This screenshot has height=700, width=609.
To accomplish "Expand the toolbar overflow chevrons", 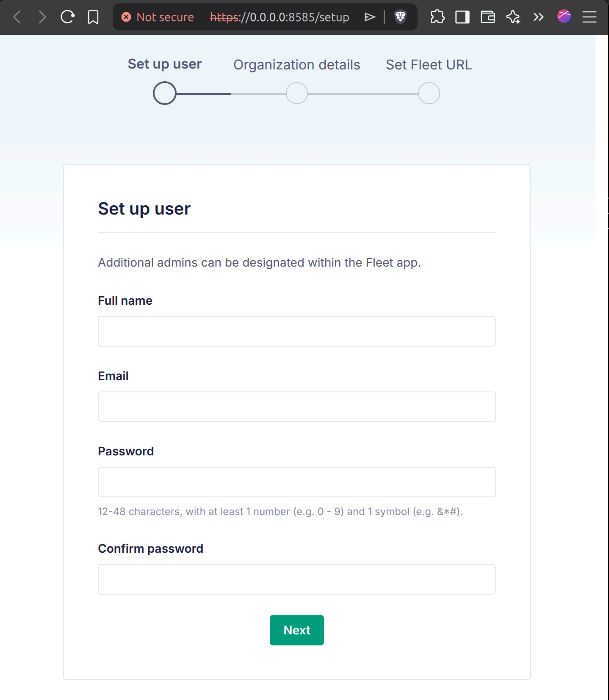I will 538,17.
